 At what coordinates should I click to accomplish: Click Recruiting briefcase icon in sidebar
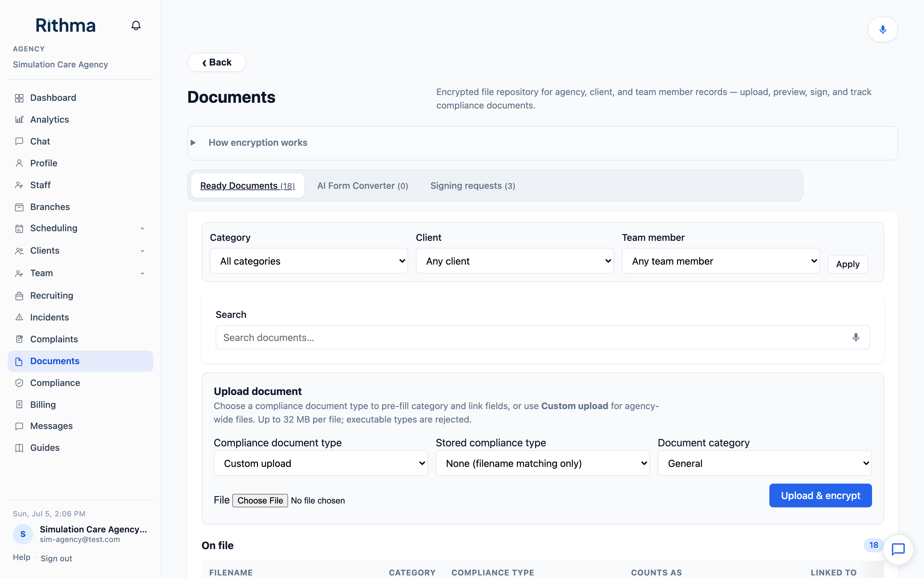(19, 296)
